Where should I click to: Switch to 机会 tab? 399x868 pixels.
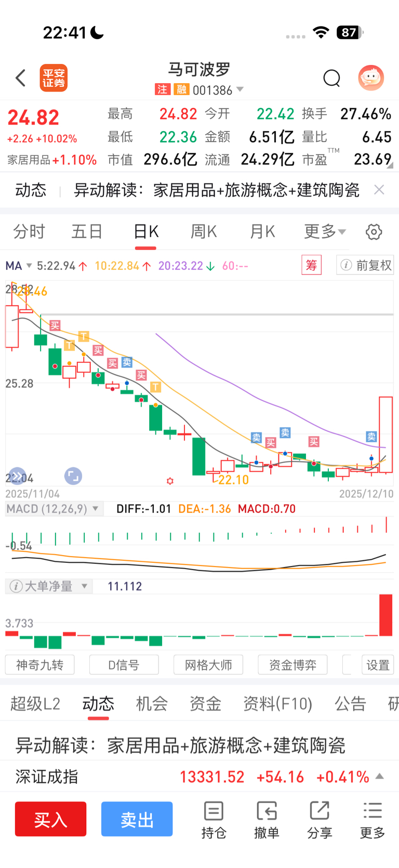coord(152,704)
